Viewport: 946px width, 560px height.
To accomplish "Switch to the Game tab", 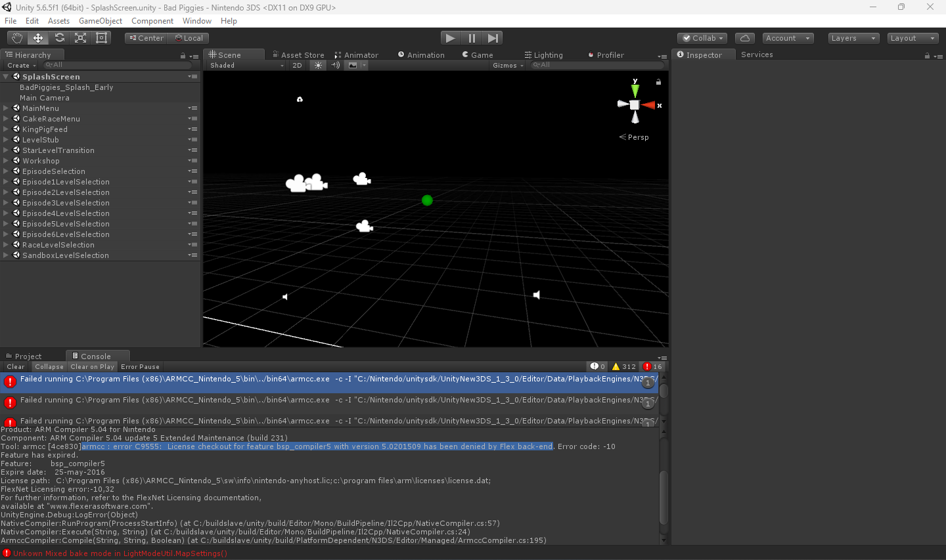I will (x=478, y=55).
